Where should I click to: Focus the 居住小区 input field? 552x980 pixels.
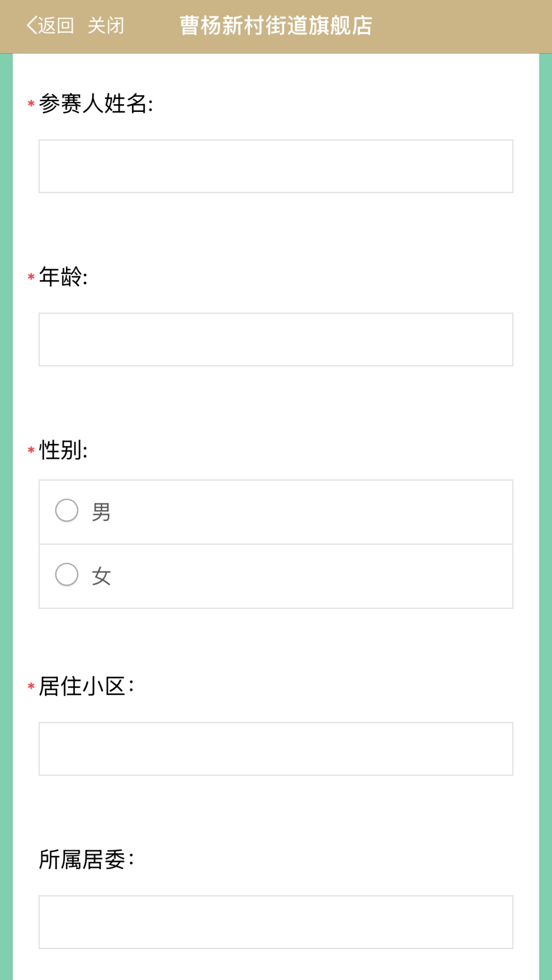coord(276,749)
